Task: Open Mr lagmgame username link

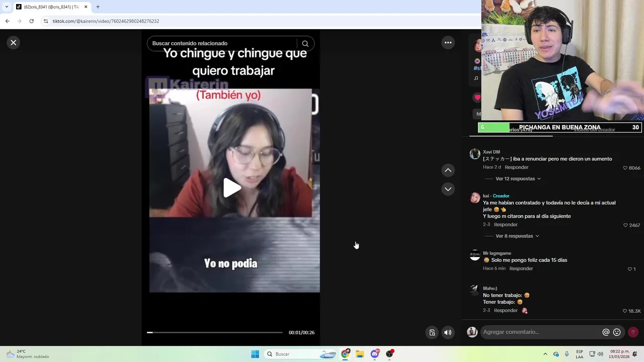Action: (497, 253)
